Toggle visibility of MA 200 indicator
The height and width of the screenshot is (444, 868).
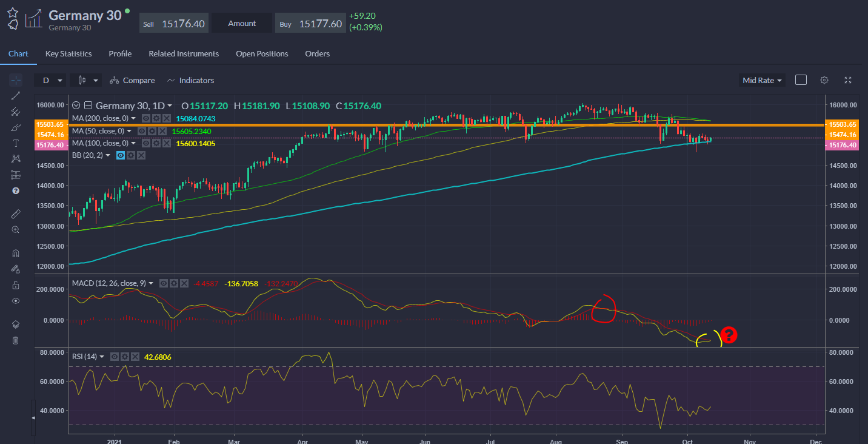pos(146,119)
